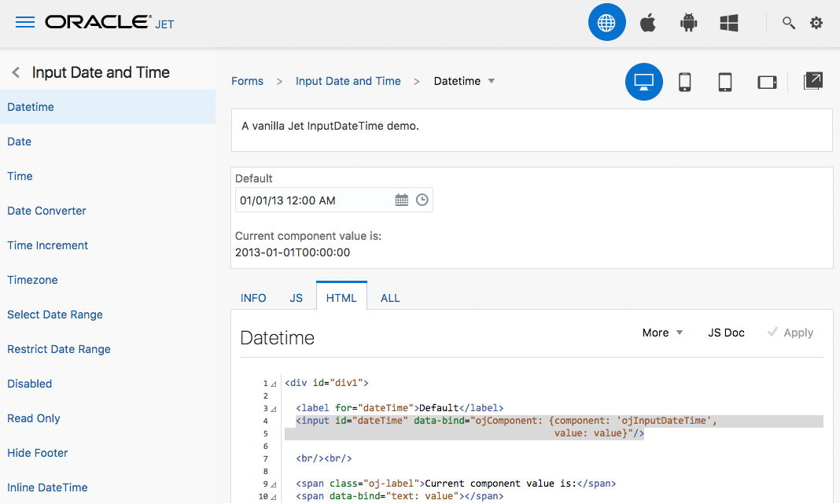The image size is (840, 504).
Task: Expand the More dropdown menu
Action: click(x=662, y=333)
